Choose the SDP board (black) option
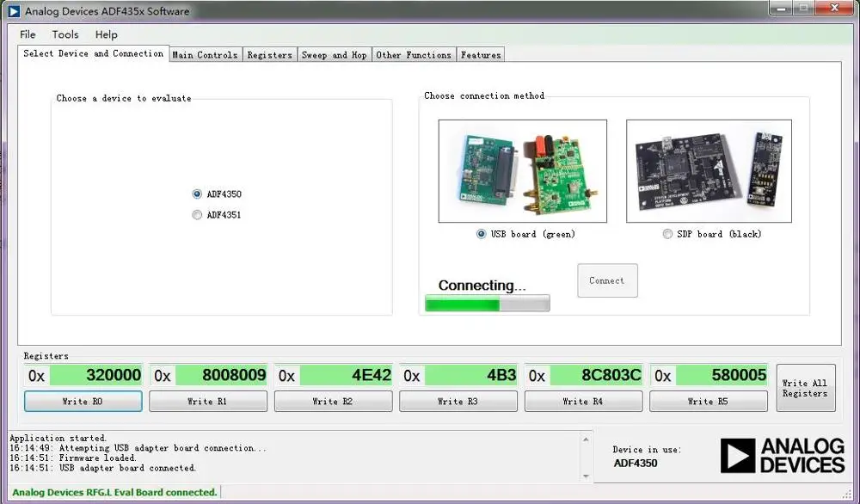Viewport: 860px width, 504px height. [x=667, y=234]
